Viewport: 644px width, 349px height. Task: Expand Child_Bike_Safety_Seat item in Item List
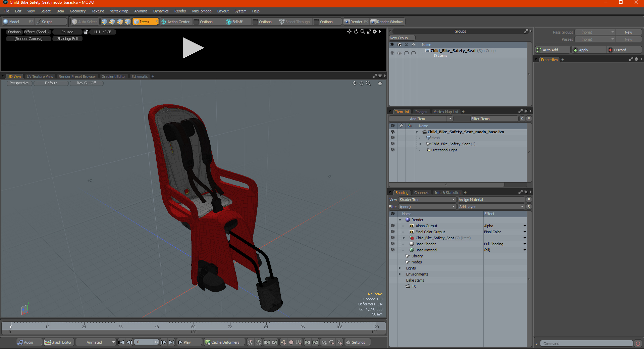[x=421, y=144]
